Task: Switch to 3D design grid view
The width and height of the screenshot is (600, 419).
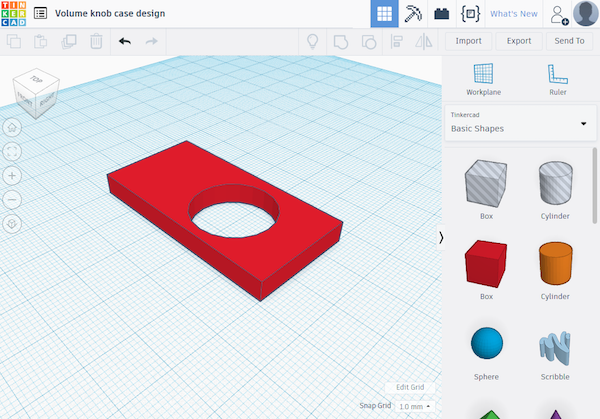Action: point(384,14)
